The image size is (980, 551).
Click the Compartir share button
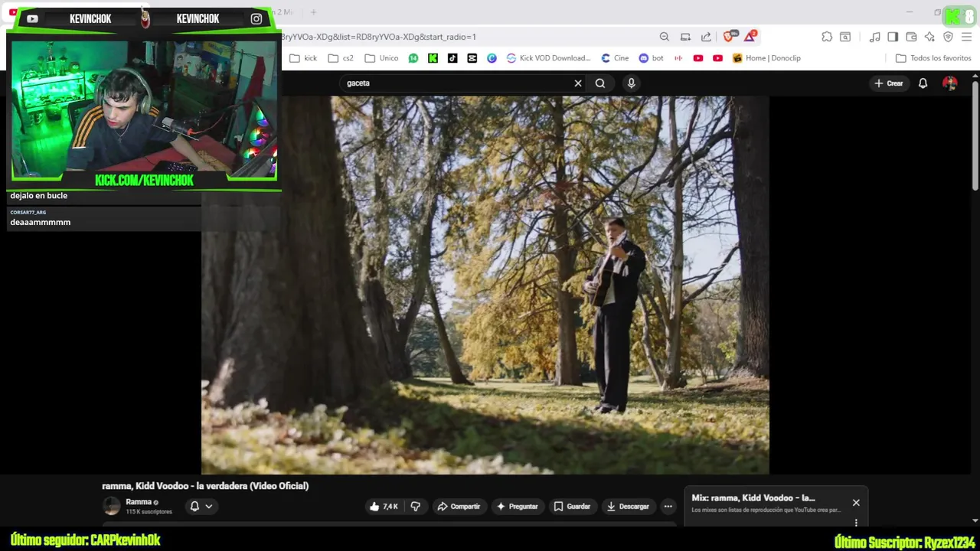(x=458, y=507)
